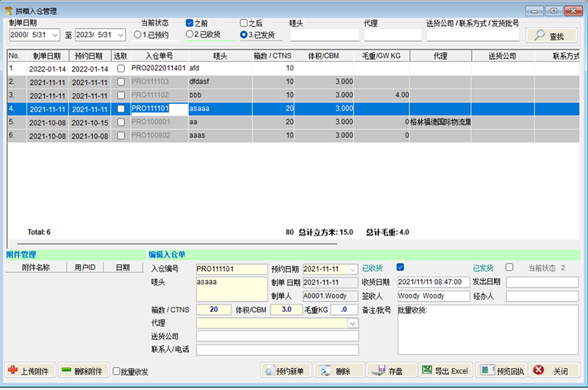Select the 1.已预约 radio button

137,35
